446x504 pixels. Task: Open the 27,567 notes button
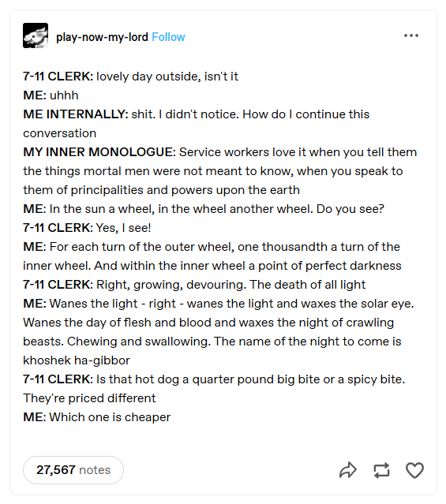73,470
